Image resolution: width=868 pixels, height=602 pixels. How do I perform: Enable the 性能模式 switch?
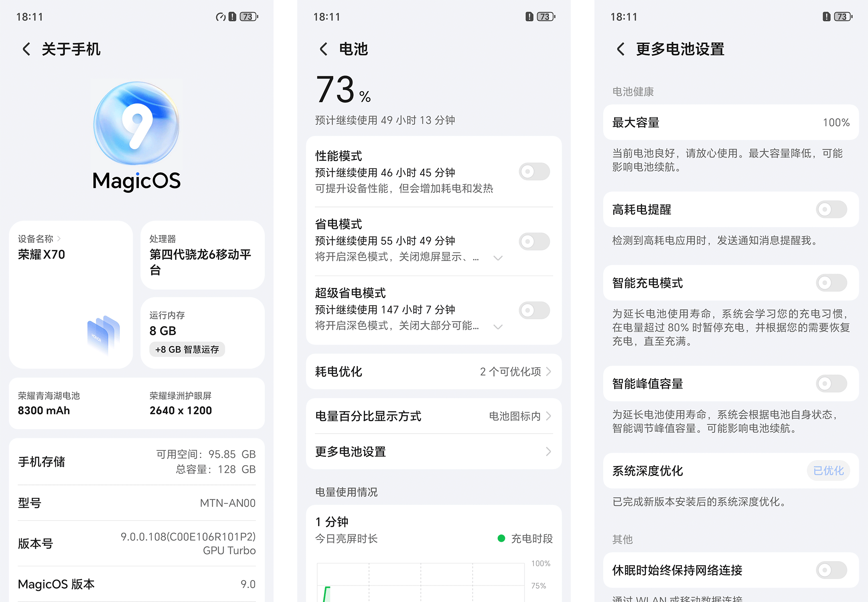[534, 172]
